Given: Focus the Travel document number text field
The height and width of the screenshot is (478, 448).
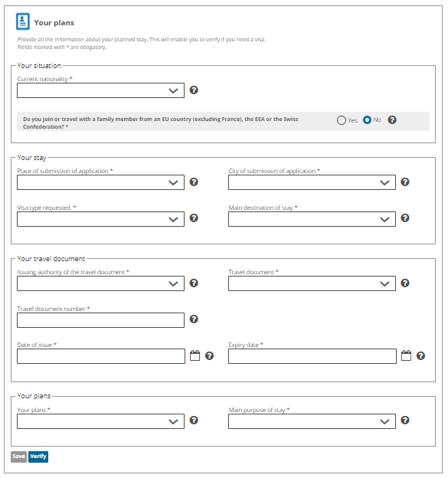Looking at the screenshot, I should [100, 320].
